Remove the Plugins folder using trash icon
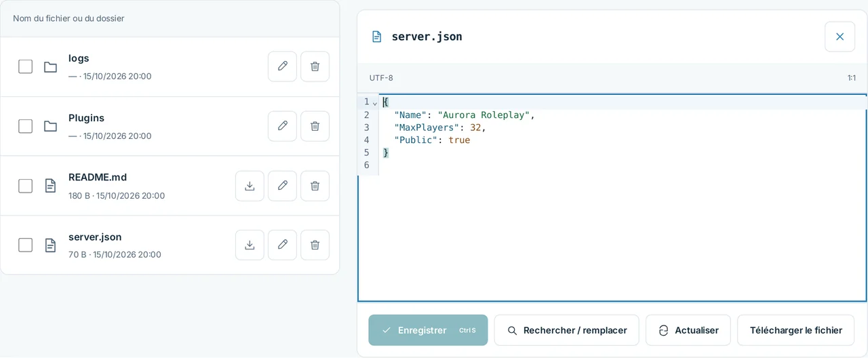868x358 pixels. 315,126
